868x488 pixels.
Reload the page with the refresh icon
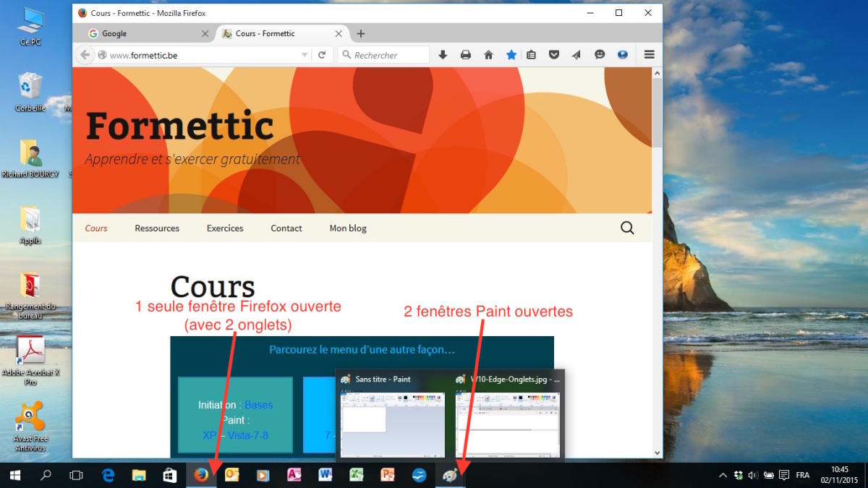pos(322,55)
